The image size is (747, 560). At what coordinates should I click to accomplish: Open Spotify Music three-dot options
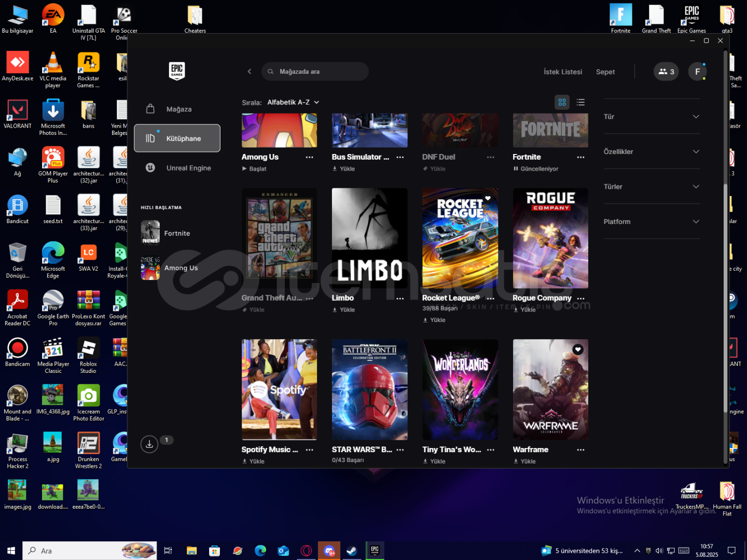click(310, 450)
